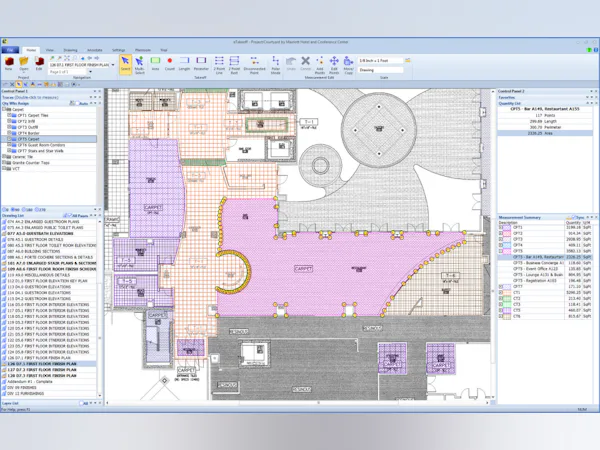Click the blue info icon at ribbon top-right
The image size is (600, 450).
(x=596, y=50)
